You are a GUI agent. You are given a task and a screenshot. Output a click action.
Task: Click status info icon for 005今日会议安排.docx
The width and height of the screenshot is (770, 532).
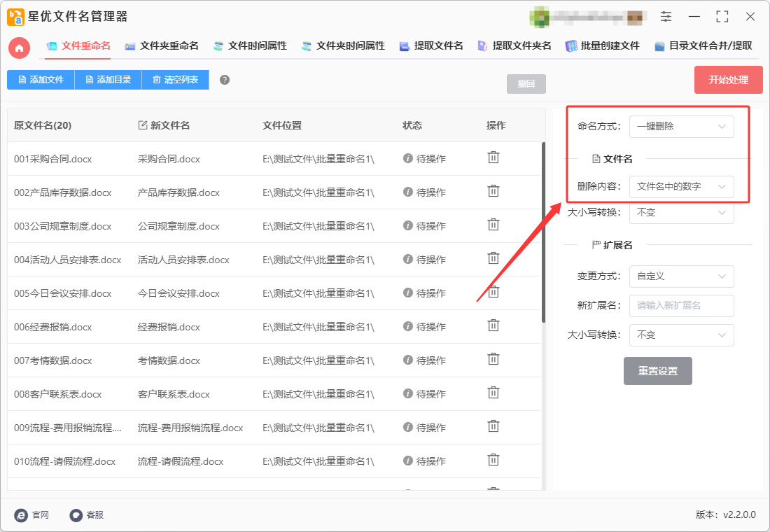(407, 293)
